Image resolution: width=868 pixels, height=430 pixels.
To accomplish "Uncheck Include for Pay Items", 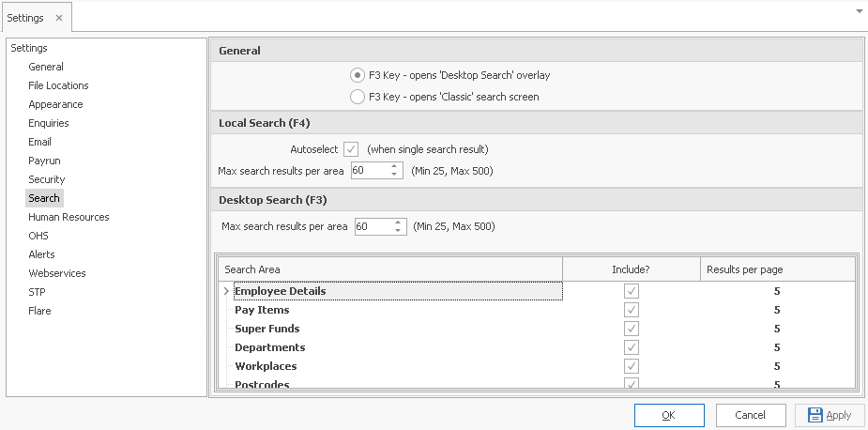I will click(632, 310).
